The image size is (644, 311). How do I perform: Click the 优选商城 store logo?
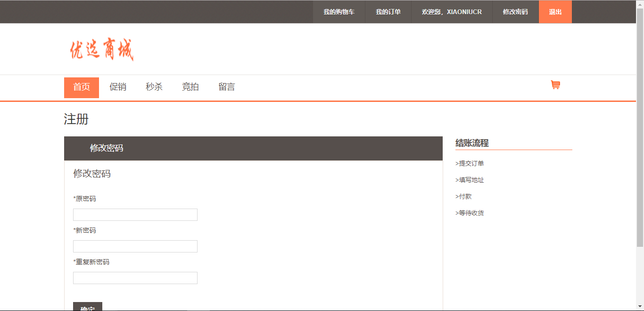point(102,50)
